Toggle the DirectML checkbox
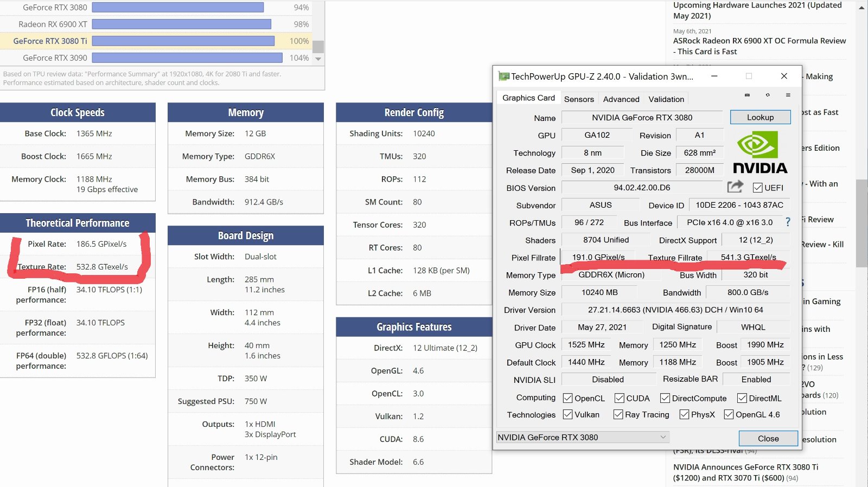 [x=742, y=398]
